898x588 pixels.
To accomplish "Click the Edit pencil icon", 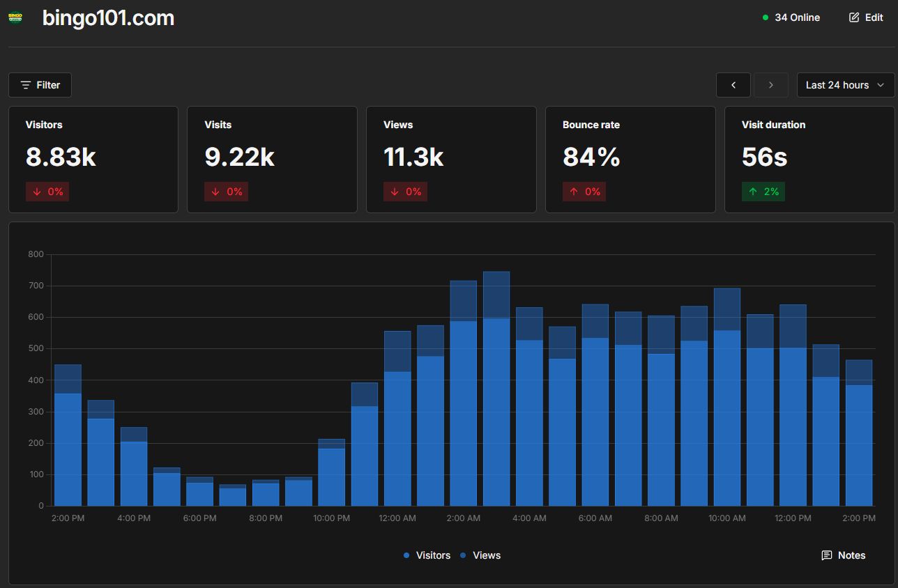I will 854,17.
